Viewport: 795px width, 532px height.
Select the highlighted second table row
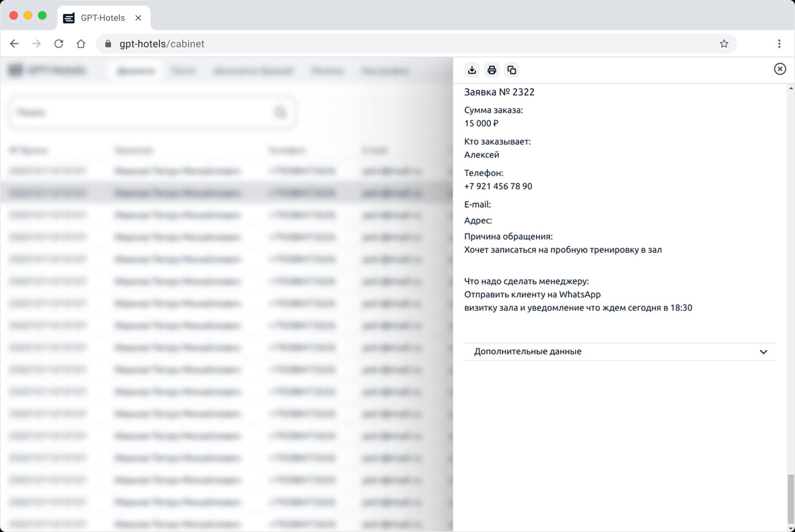[224, 193]
